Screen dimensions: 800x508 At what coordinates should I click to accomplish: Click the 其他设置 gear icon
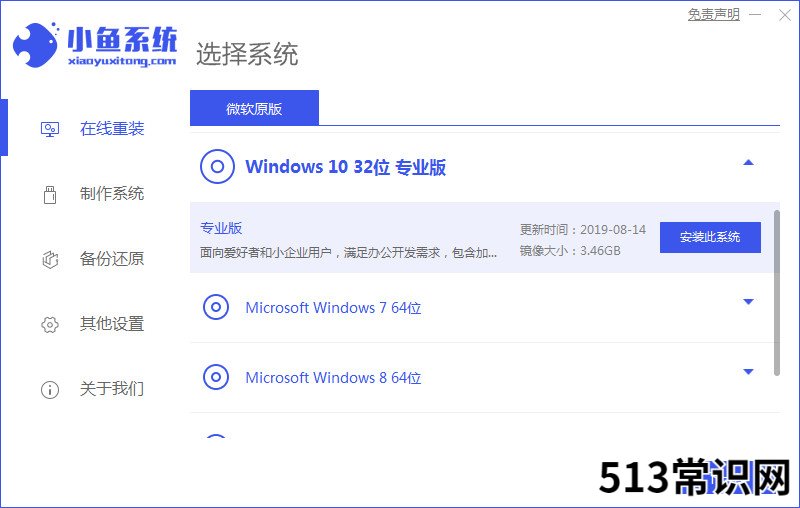(50, 324)
